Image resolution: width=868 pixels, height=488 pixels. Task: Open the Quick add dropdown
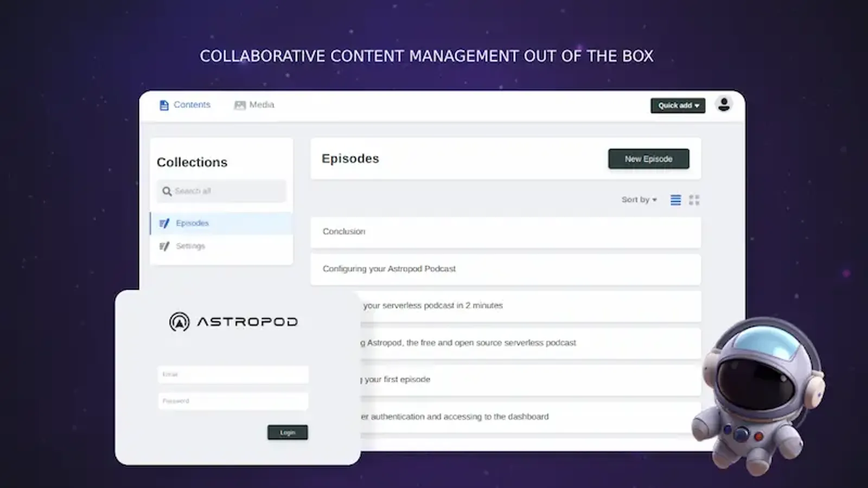pos(678,106)
